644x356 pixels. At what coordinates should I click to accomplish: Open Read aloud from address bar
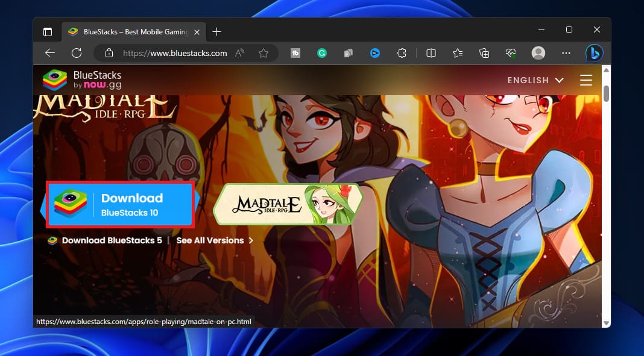click(x=239, y=53)
